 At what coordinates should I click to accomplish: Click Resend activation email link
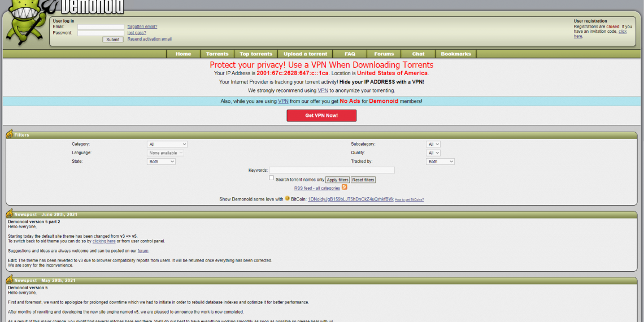click(150, 39)
